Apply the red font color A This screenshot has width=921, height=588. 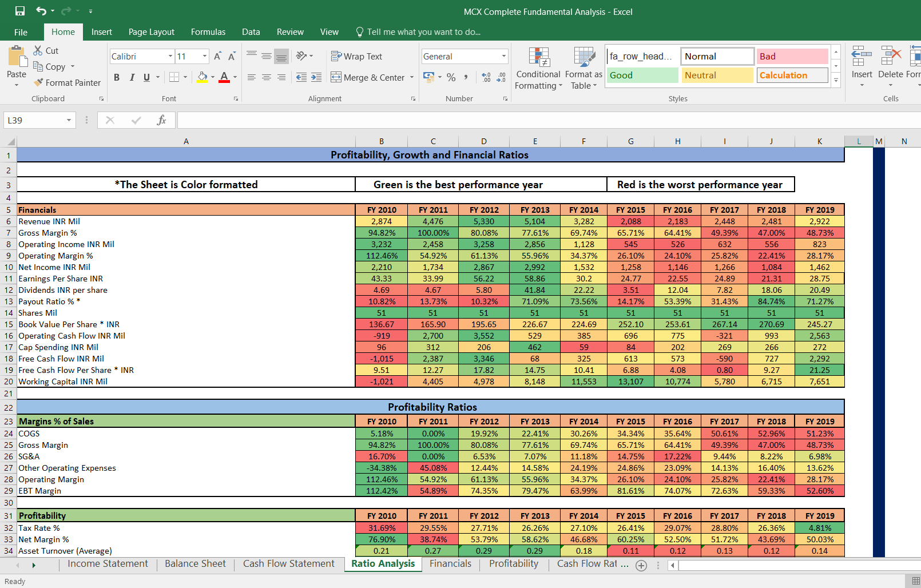(x=224, y=77)
